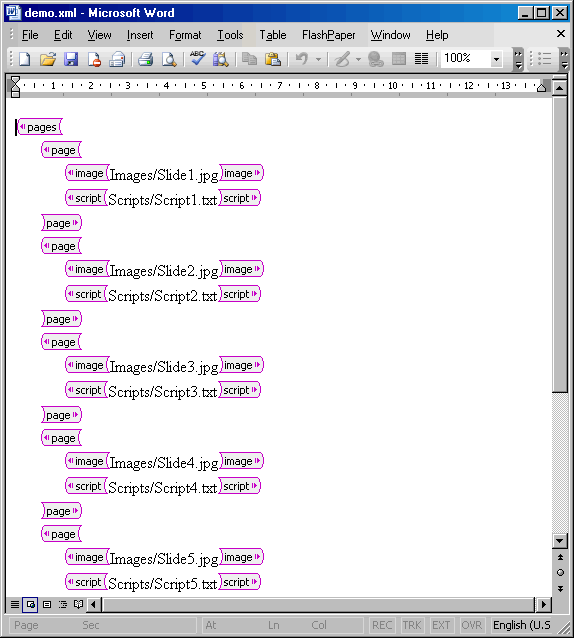The height and width of the screenshot is (638, 574).
Task: Click the closing image tag after Slide3.jpg
Action: 241,365
